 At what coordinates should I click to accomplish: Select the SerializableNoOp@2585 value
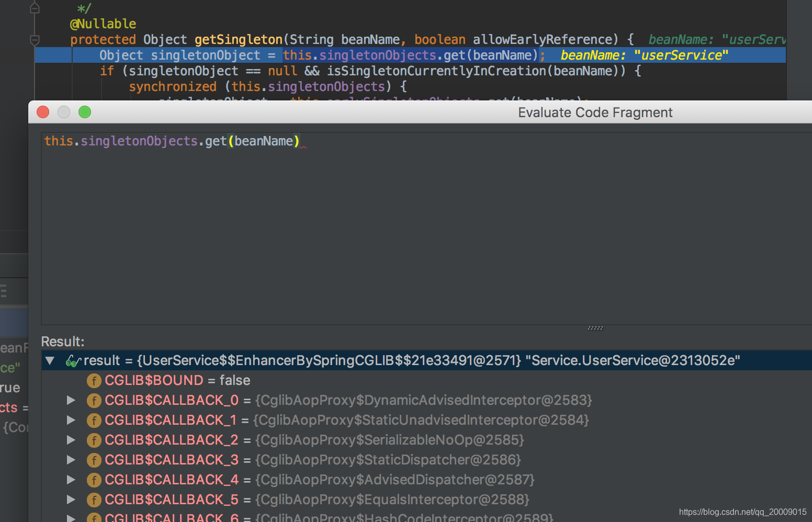pos(390,440)
